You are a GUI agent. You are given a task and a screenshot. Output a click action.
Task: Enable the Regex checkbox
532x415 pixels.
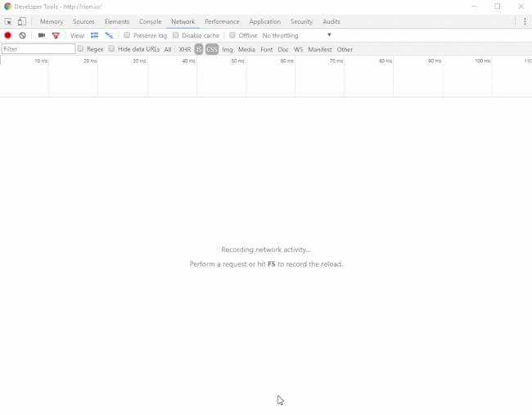[x=80, y=48]
